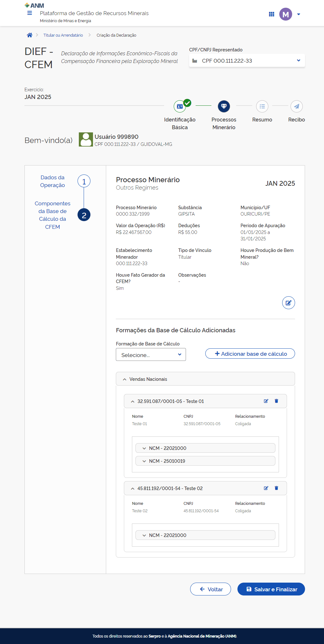The height and width of the screenshot is (644, 324).
Task: Open the apps grid icon
Action: [x=272, y=14]
